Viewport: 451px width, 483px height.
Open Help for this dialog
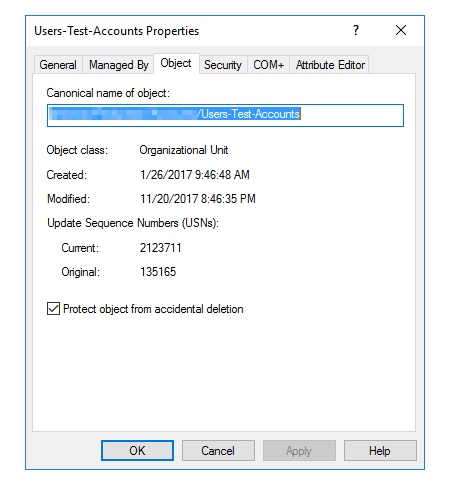380,451
